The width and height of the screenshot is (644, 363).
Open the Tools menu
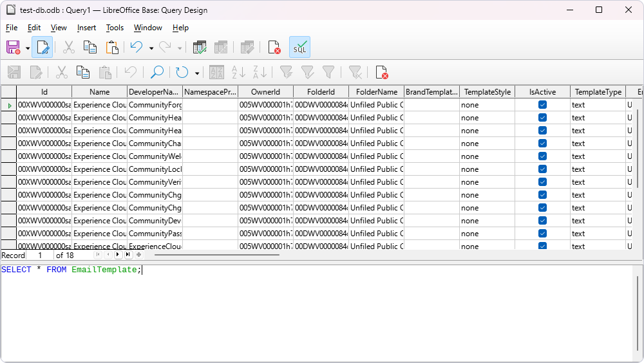coord(115,28)
